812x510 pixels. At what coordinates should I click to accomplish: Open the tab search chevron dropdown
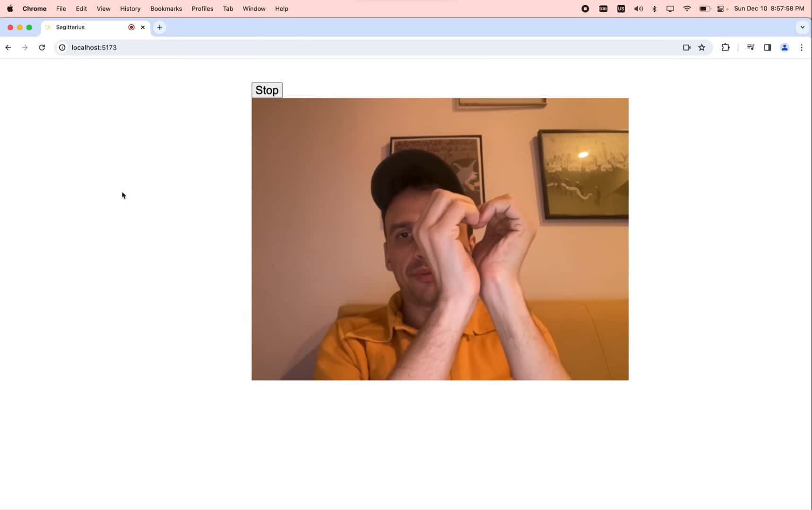[802, 27]
